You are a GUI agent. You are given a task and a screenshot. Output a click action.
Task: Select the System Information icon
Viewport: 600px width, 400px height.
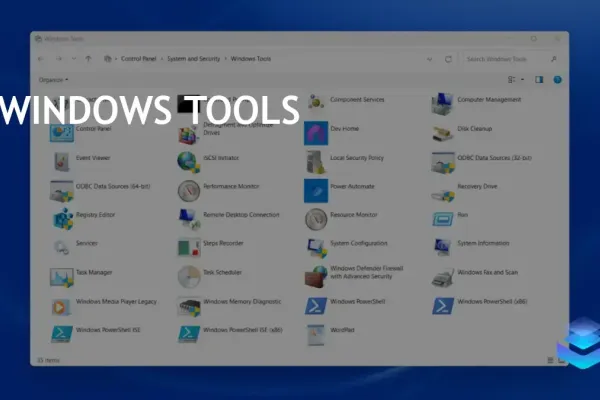(x=442, y=247)
